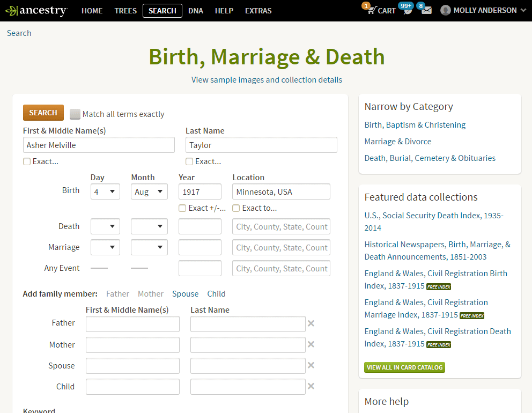
Task: Click the user avatar icon beside Molly Anderson
Action: point(445,11)
